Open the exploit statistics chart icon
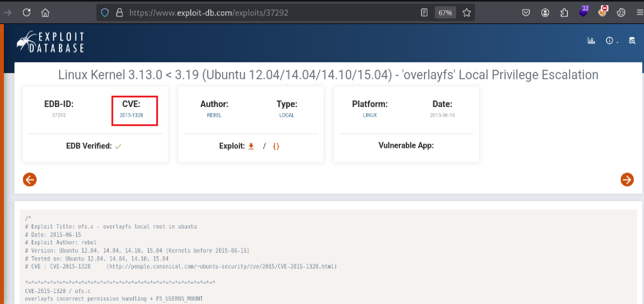The image size is (644, 304). coord(591,41)
